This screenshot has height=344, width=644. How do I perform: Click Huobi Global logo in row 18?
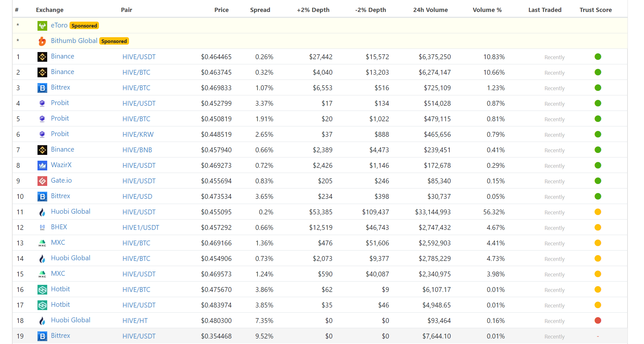coord(42,321)
